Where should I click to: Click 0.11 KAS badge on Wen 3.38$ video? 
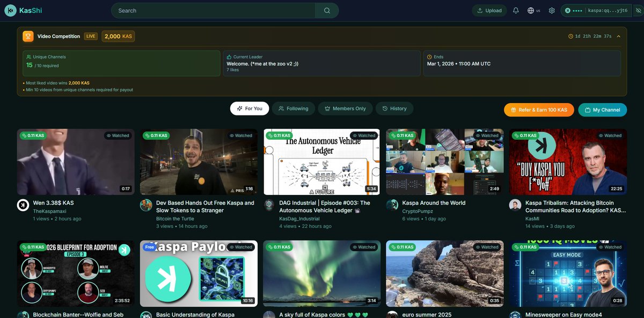click(x=33, y=135)
